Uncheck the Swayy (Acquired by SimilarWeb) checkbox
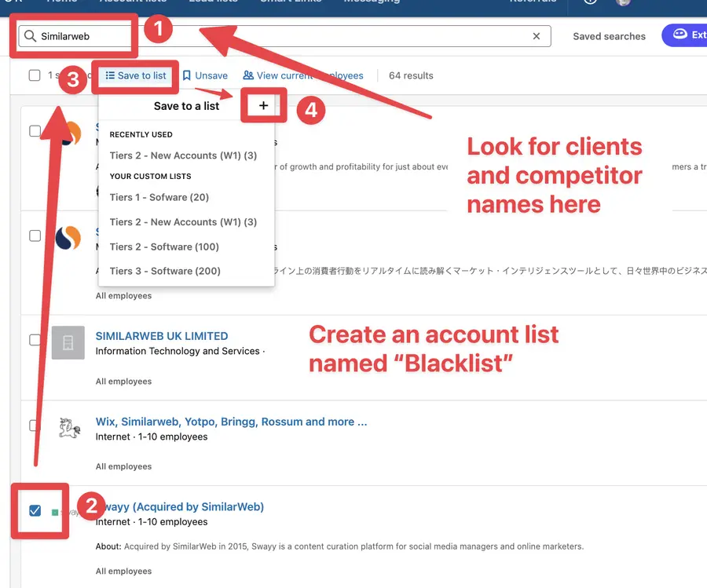 (x=34, y=509)
